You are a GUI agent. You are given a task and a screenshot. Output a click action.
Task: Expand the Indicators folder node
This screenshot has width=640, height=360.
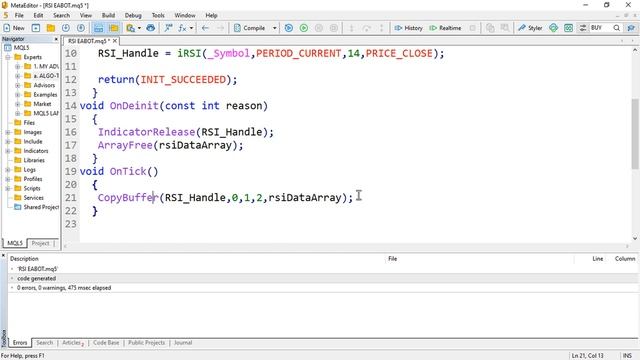pyautogui.click(x=8, y=151)
